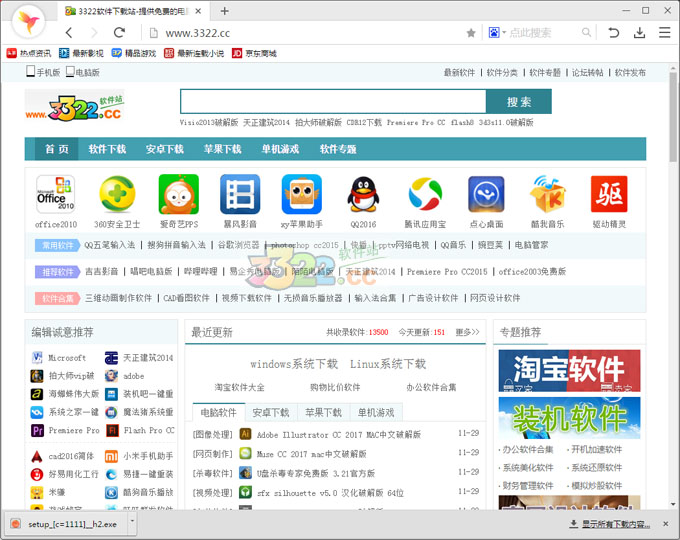
Task: Click the address bar URL field
Action: click(304, 33)
